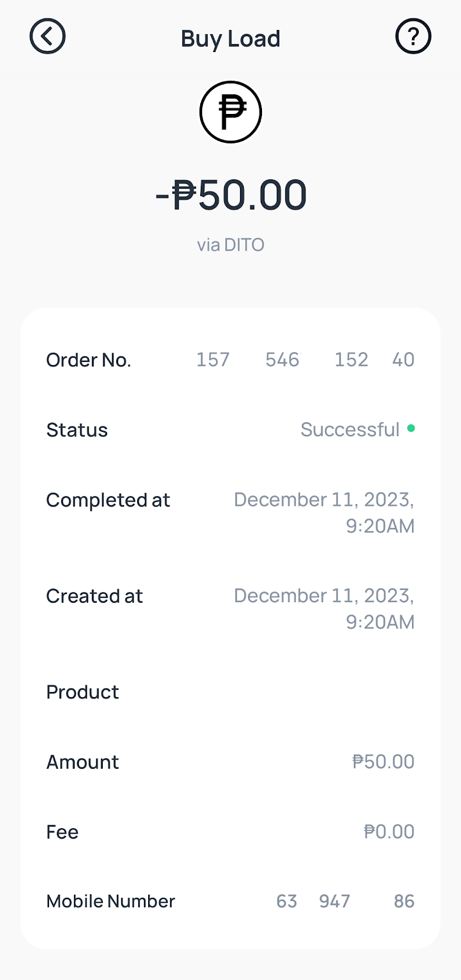Tap the Successful status text

pyautogui.click(x=350, y=430)
